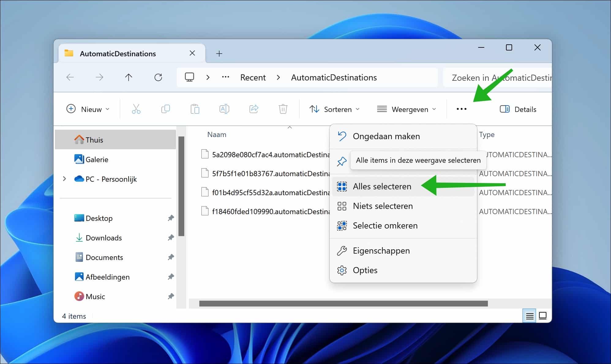This screenshot has width=611, height=364.
Task: Toggle the Details pane button
Action: (518, 109)
